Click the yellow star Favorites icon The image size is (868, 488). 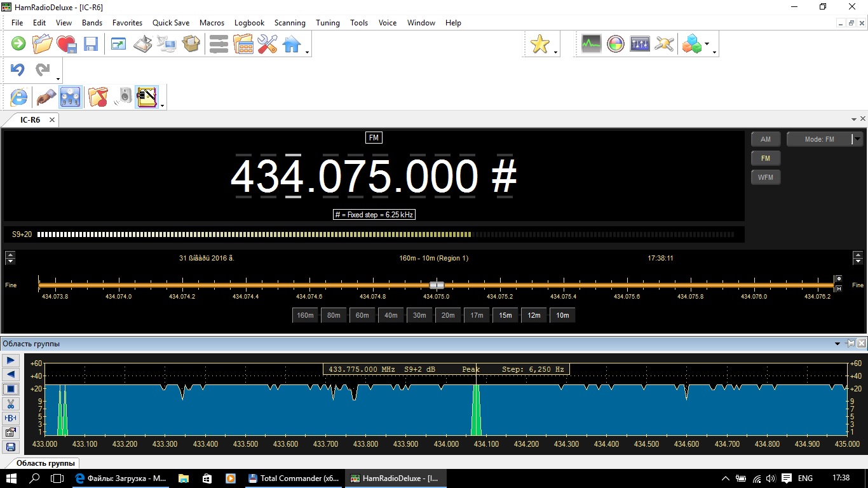tap(539, 44)
